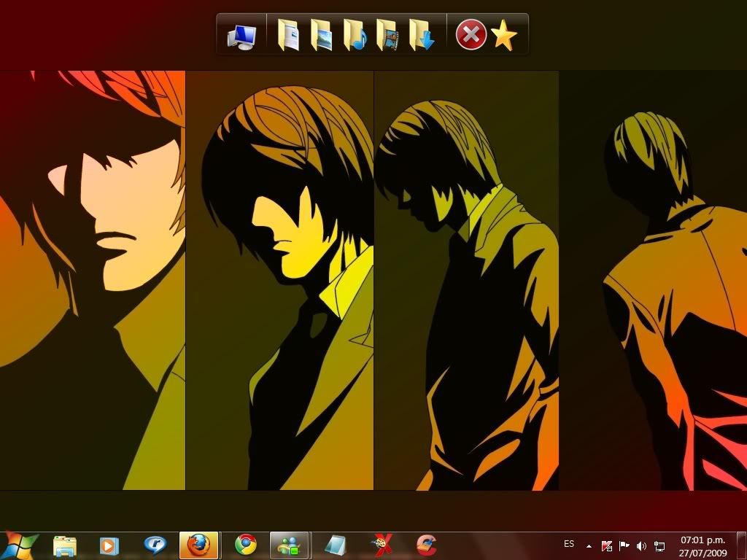The height and width of the screenshot is (560, 747).
Task: Open the volume control in the tray
Action: [642, 546]
